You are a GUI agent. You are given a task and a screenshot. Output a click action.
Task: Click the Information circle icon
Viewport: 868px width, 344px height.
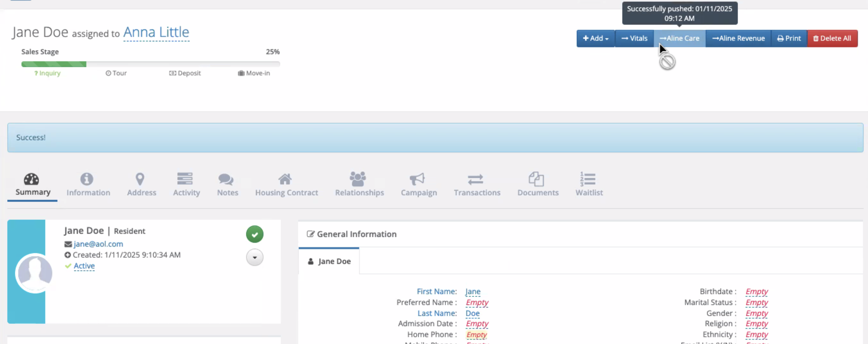click(87, 179)
